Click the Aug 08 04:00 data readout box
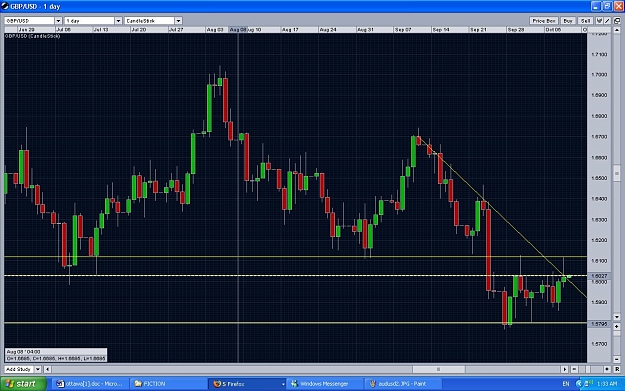The height and width of the screenshot is (391, 625). (x=56, y=355)
